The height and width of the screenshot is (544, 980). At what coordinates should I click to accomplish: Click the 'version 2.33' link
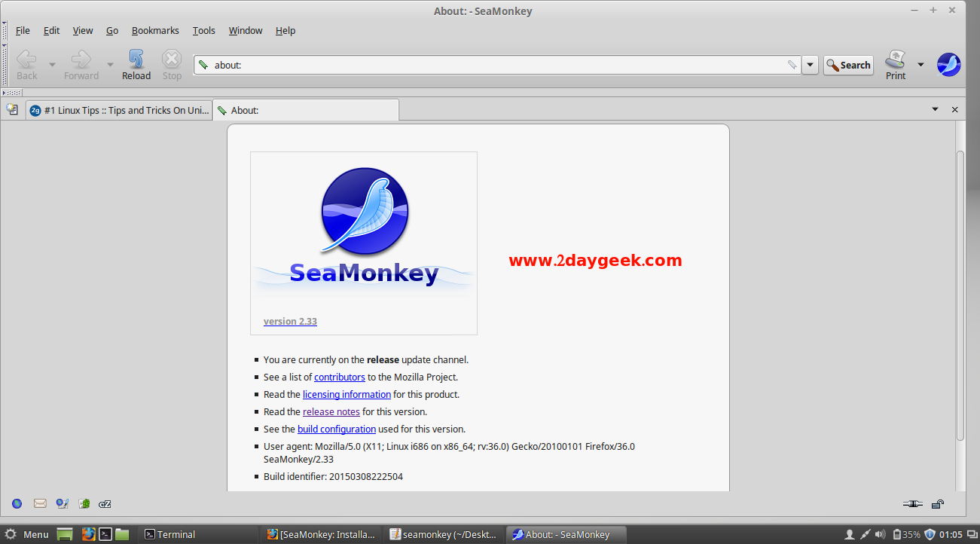click(x=290, y=321)
